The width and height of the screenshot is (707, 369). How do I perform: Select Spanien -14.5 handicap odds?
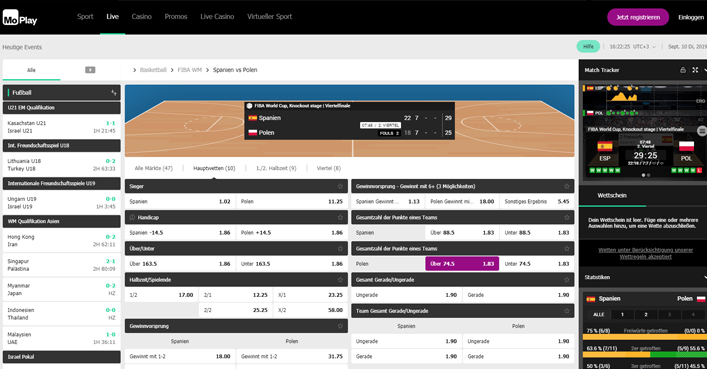point(180,232)
